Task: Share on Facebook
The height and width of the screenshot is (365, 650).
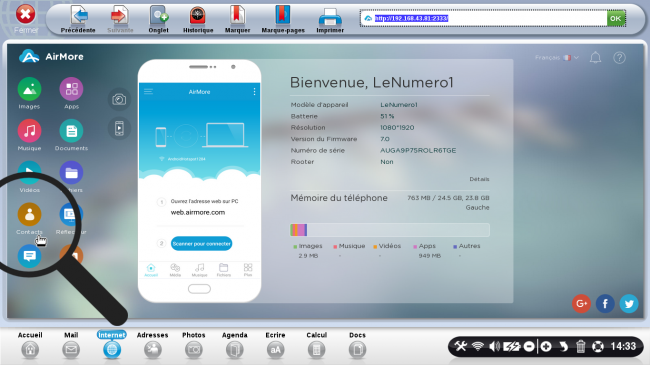Action: [605, 304]
